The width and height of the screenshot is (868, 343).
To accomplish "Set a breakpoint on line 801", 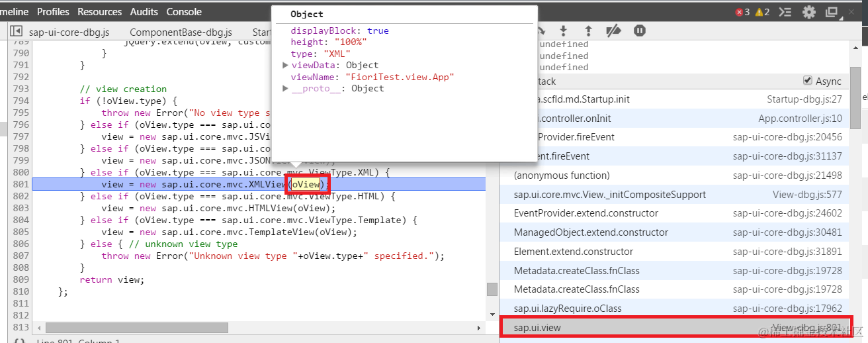I will click(21, 184).
